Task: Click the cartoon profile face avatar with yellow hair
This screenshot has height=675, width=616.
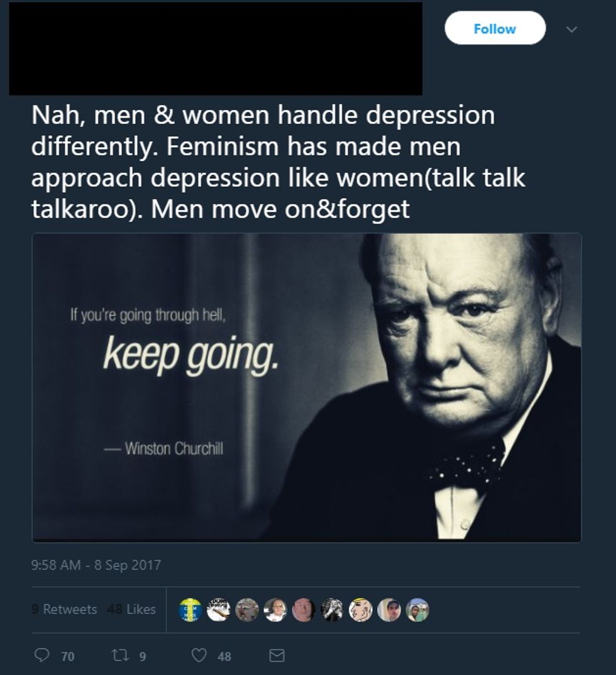Action: [360, 610]
